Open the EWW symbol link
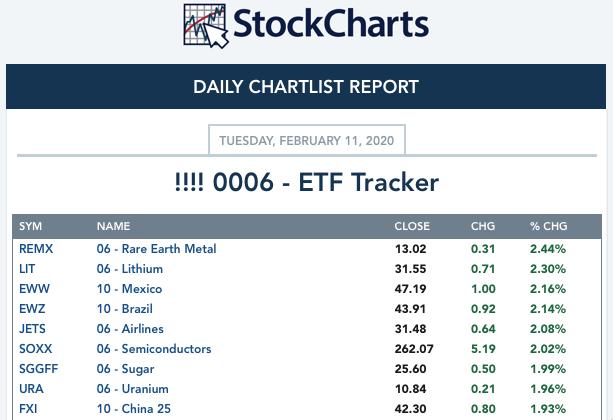This screenshot has height=420, width=613. click(34, 289)
